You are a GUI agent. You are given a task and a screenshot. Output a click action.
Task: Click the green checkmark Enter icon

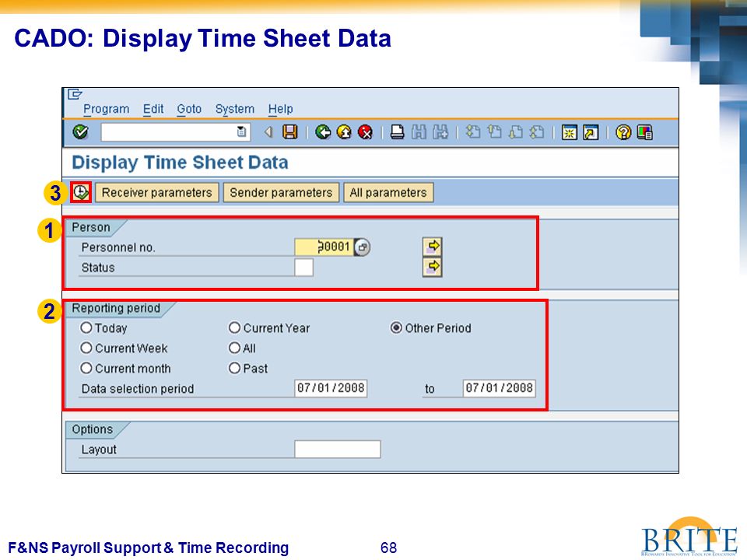(80, 132)
